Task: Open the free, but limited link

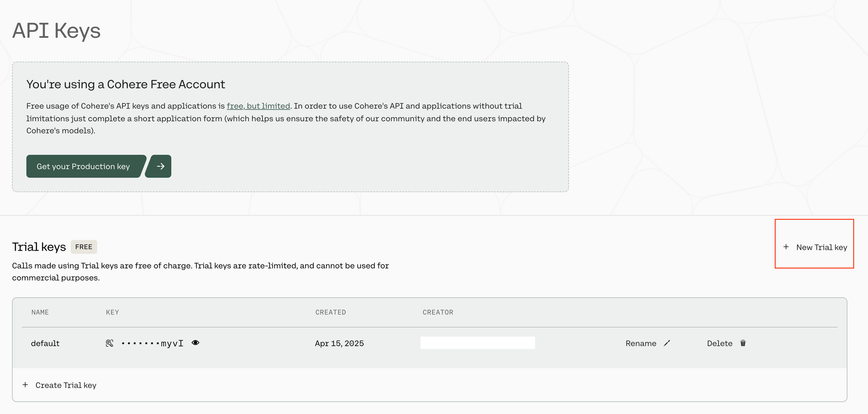Action: [258, 106]
